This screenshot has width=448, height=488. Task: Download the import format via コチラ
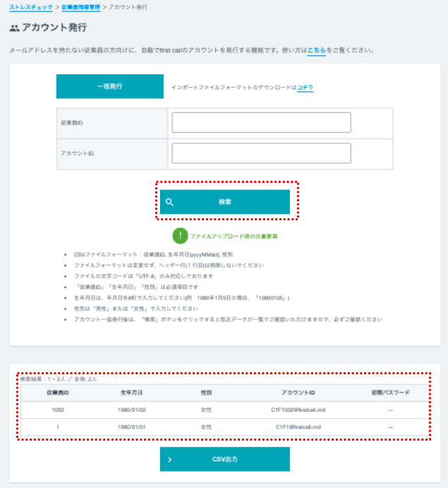(x=305, y=88)
